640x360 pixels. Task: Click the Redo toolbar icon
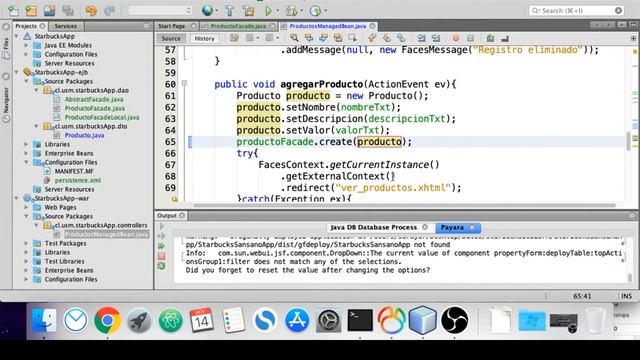point(109,11)
